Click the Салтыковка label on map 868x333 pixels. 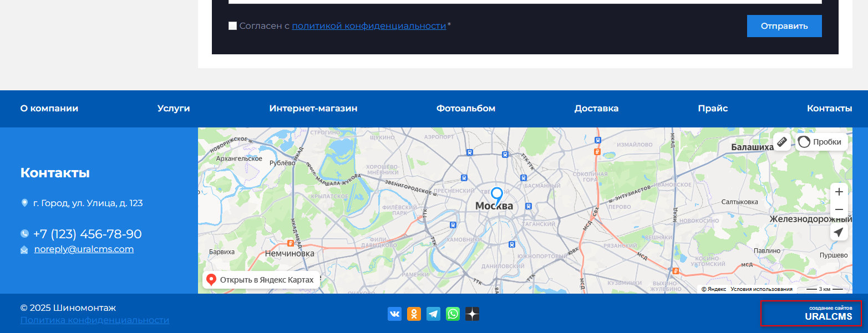coord(740,202)
